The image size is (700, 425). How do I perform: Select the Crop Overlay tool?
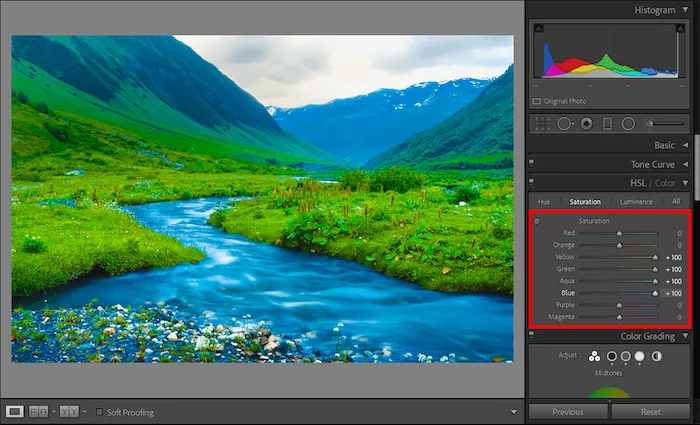[542, 124]
